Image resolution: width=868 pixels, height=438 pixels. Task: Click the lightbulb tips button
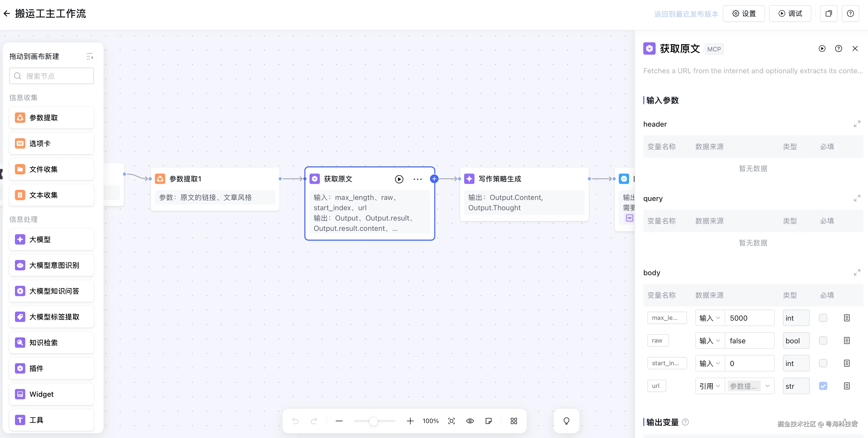click(566, 421)
